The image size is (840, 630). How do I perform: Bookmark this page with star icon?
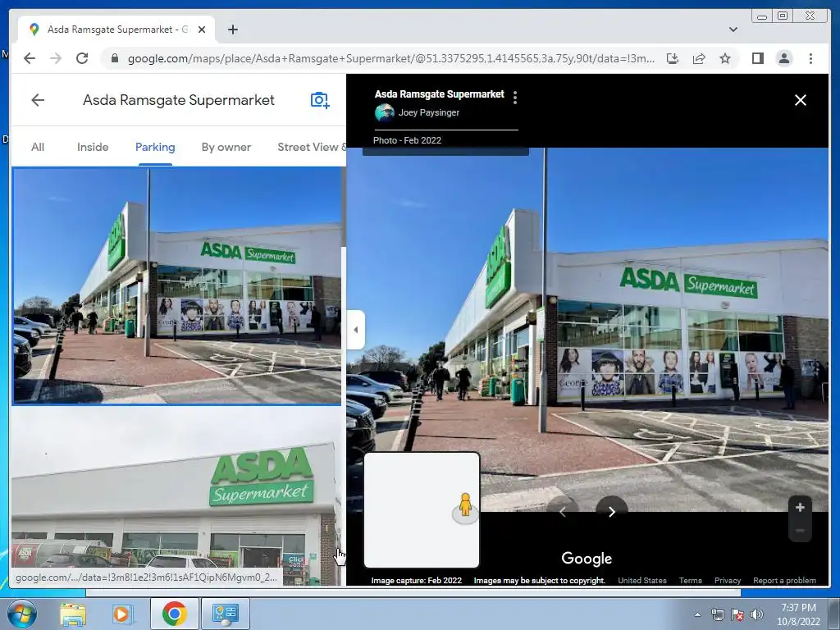point(725,58)
